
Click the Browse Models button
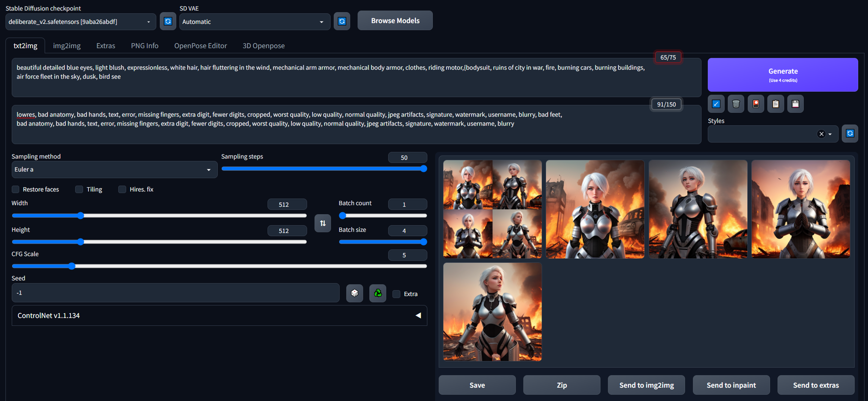click(395, 21)
